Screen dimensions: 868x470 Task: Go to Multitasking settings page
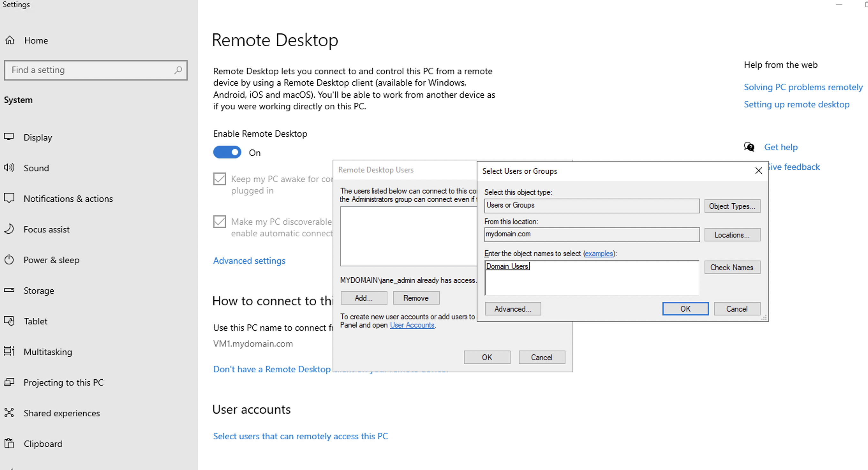coord(48,352)
